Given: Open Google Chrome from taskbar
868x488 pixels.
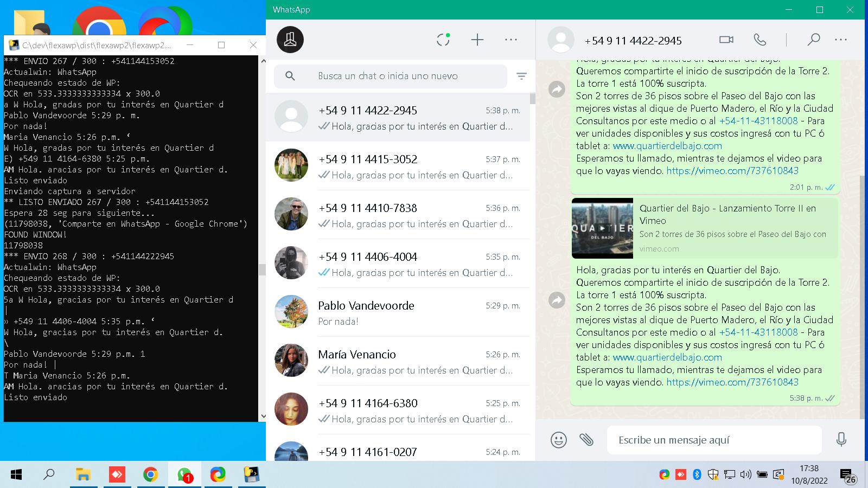Looking at the screenshot, I should point(150,475).
